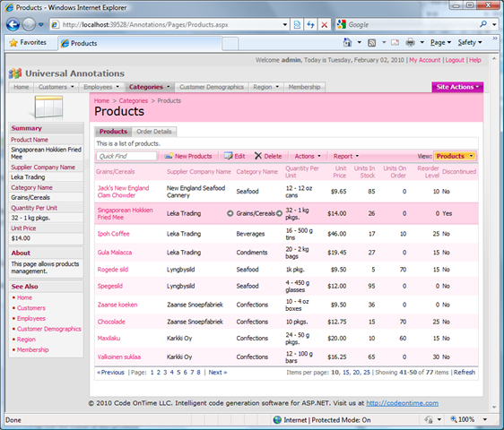The image size is (504, 430).
Task: Click the zoom level dropdown arrow
Action: [x=484, y=419]
